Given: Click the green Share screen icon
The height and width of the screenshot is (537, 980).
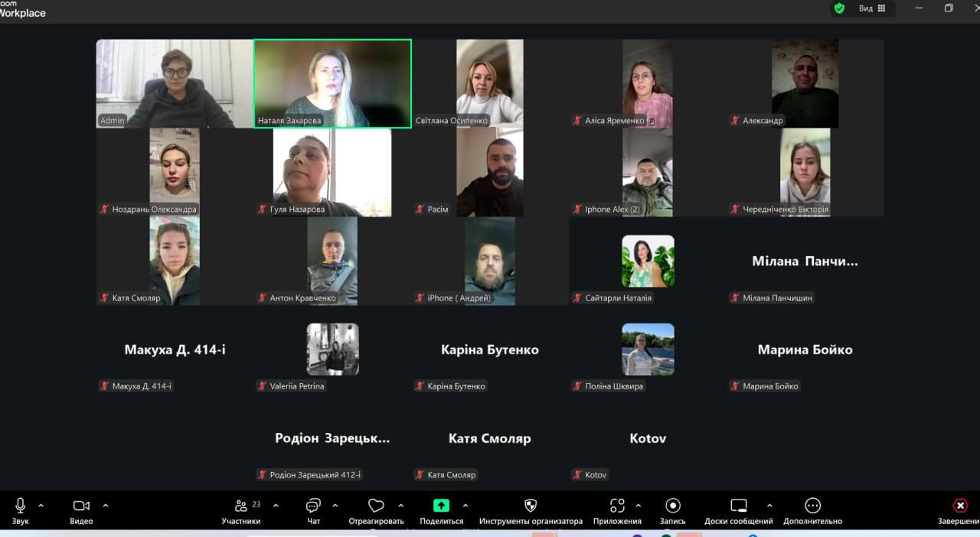Looking at the screenshot, I should click(x=441, y=506).
